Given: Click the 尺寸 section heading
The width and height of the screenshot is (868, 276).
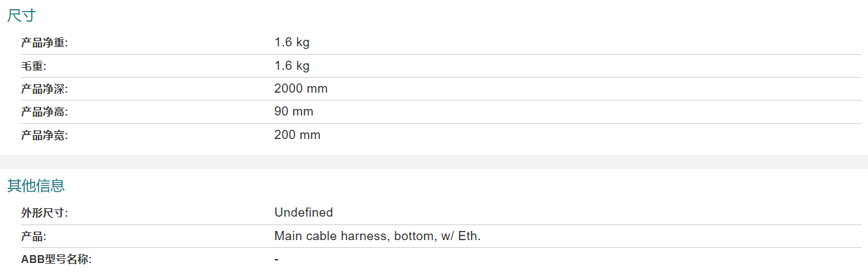Looking at the screenshot, I should click(x=22, y=16).
